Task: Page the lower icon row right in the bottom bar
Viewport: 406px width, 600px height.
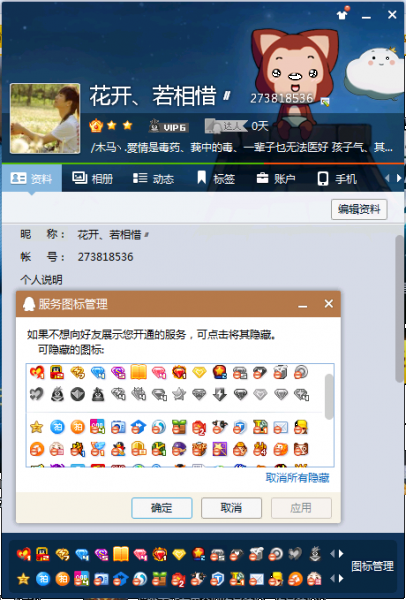Action: [341, 579]
